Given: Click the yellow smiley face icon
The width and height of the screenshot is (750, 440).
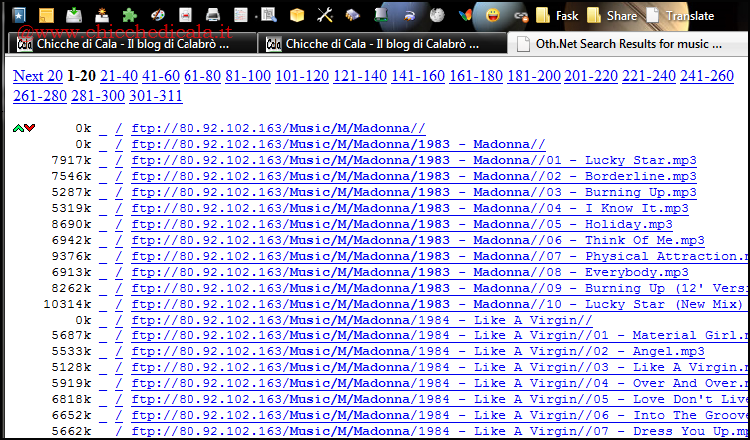Looking at the screenshot, I should [x=493, y=15].
